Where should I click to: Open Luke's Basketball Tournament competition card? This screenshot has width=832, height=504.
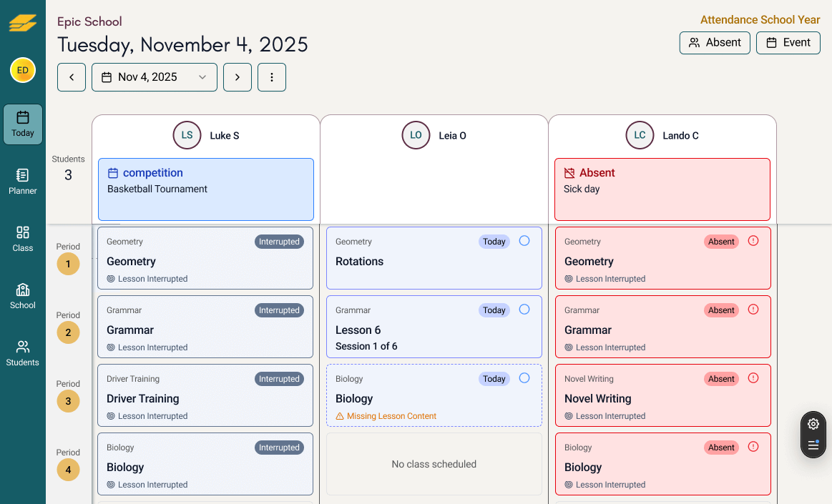pyautogui.click(x=206, y=189)
